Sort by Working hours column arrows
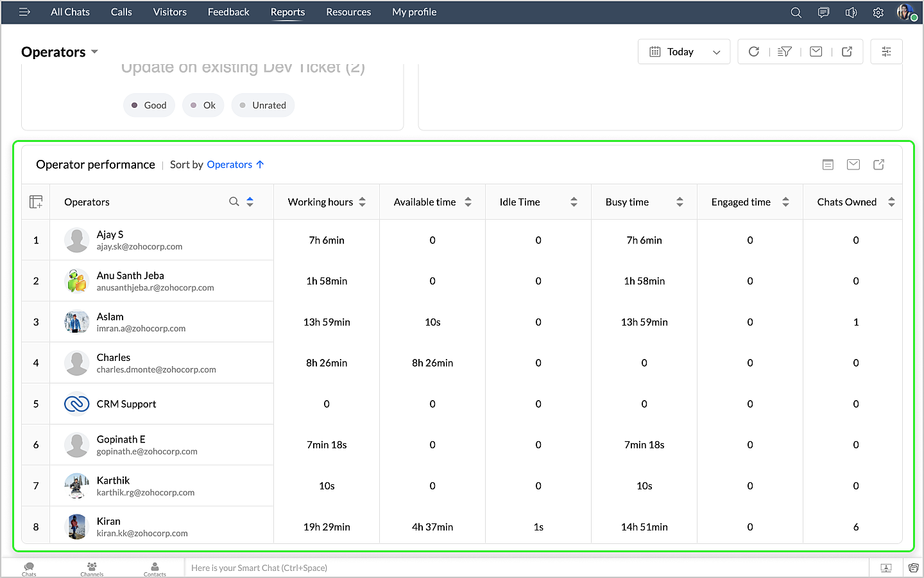Image resolution: width=924 pixels, height=578 pixels. [x=363, y=202]
